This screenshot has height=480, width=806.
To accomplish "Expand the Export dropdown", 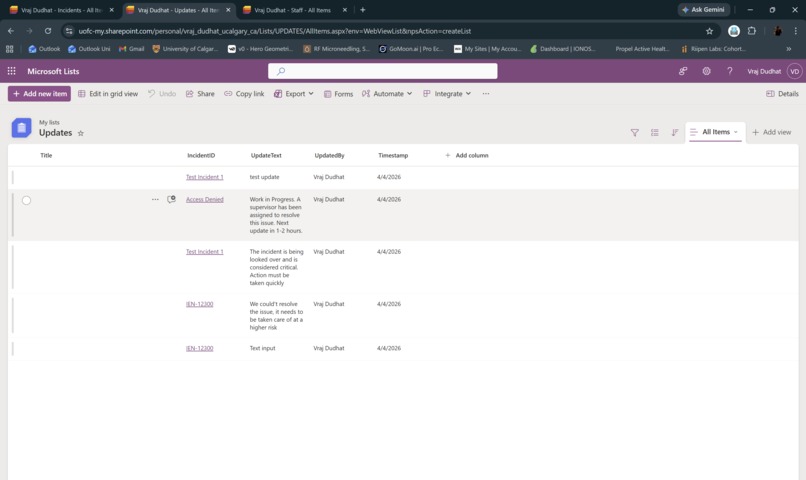I will pyautogui.click(x=294, y=94).
